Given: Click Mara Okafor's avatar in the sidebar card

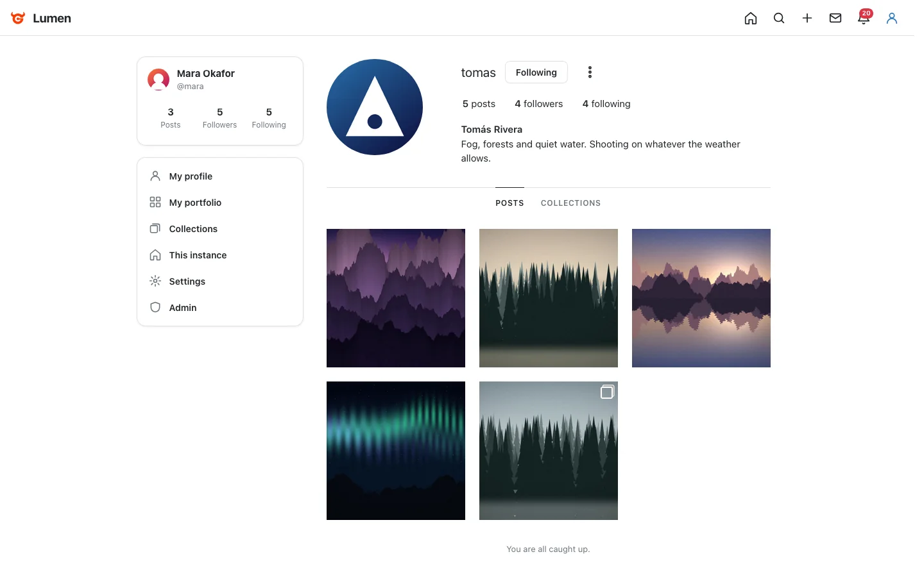Looking at the screenshot, I should pos(158,80).
